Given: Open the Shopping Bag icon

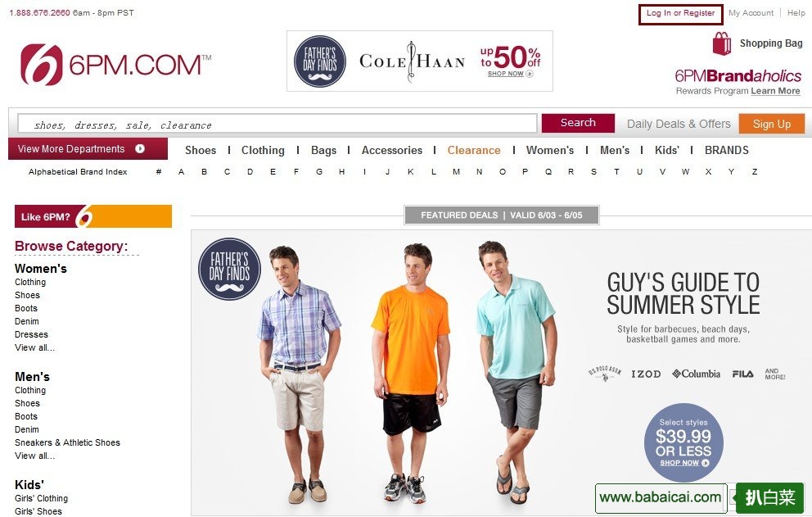Looking at the screenshot, I should (x=721, y=43).
